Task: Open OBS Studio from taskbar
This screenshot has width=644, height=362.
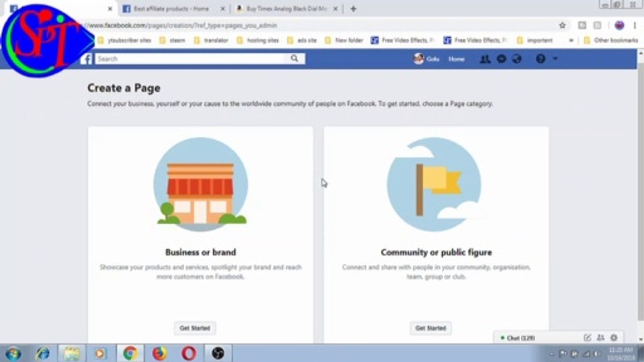Action: click(217, 353)
